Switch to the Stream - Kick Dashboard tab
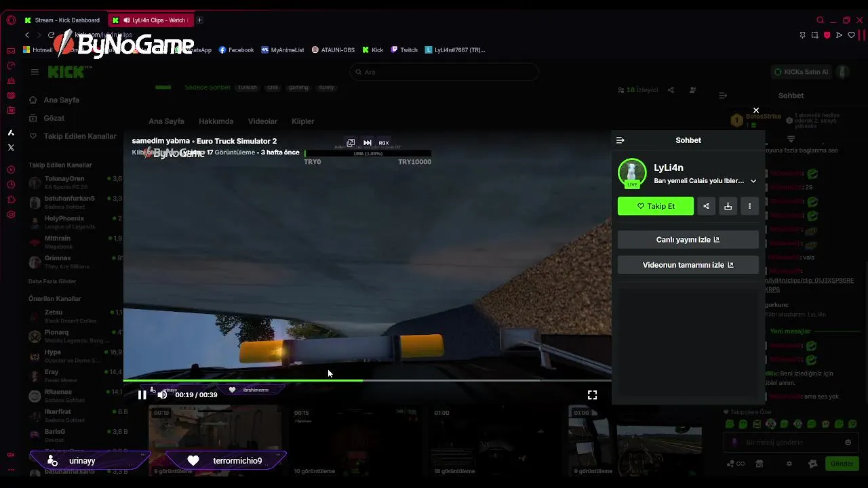Image resolution: width=868 pixels, height=488 pixels. pyautogui.click(x=62, y=20)
